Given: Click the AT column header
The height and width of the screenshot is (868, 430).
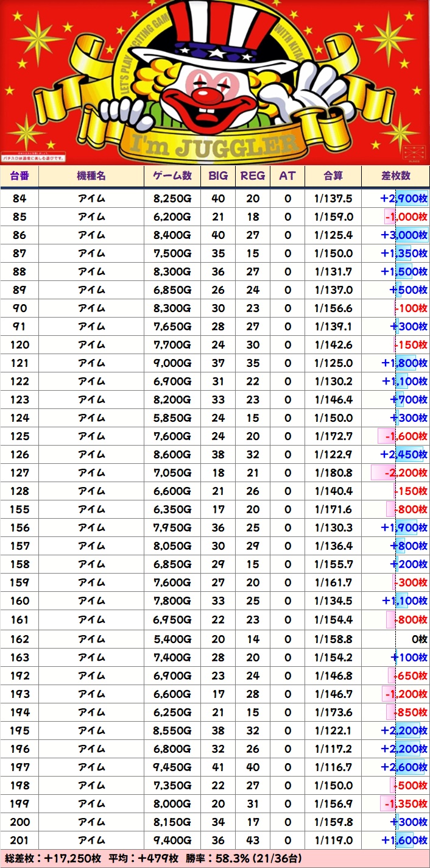Looking at the screenshot, I should pyautogui.click(x=287, y=176).
